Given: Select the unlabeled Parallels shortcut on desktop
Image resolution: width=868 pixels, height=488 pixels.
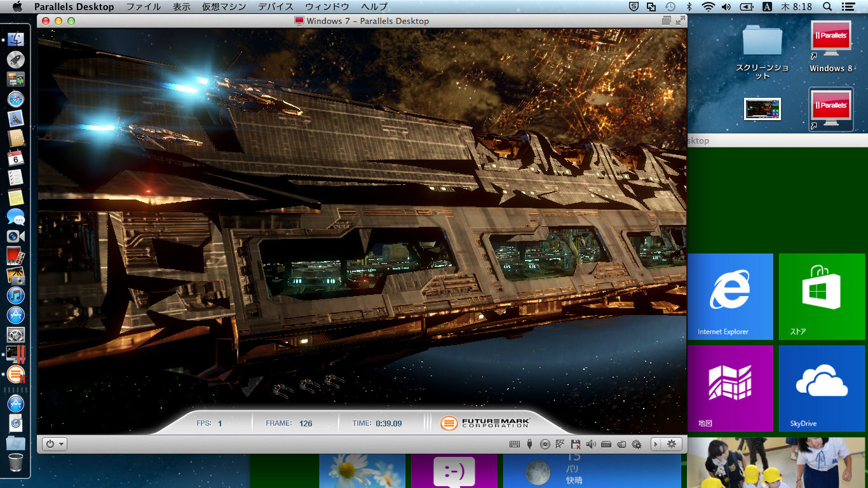Looking at the screenshot, I should coord(831,109).
